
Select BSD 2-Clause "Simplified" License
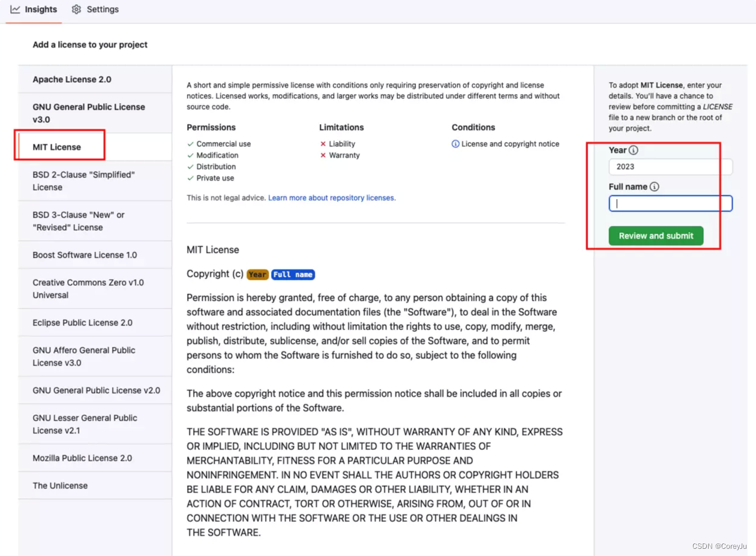[95, 181]
